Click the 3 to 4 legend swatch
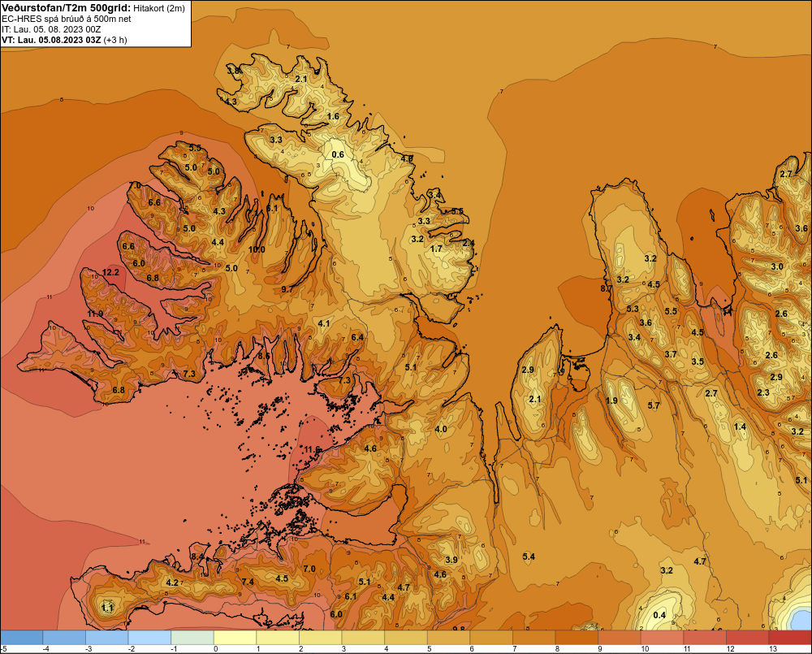This screenshot has height=654, width=812. click(x=362, y=638)
